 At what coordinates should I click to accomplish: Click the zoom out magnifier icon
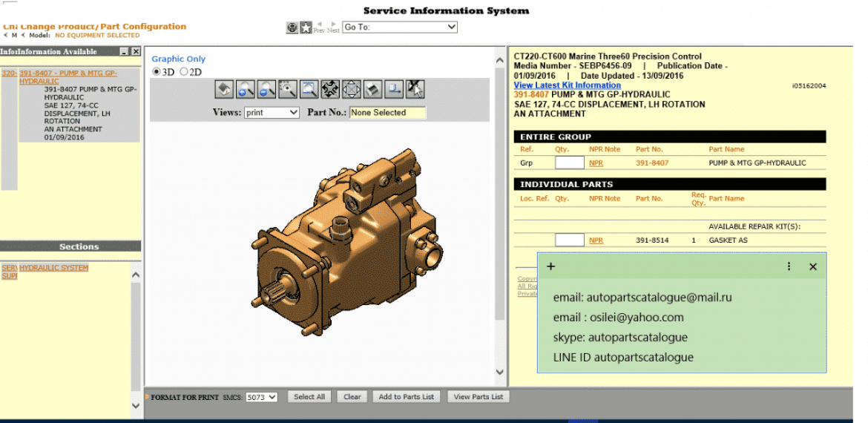coord(267,90)
